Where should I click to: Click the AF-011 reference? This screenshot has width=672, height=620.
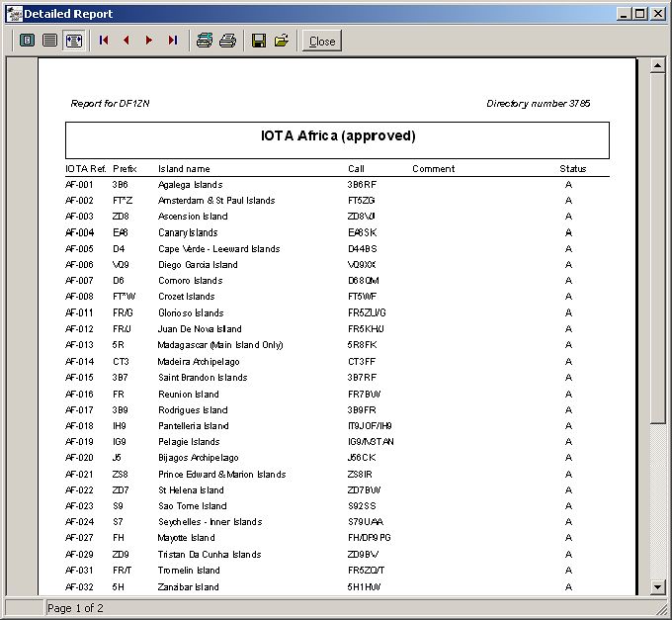(x=79, y=312)
